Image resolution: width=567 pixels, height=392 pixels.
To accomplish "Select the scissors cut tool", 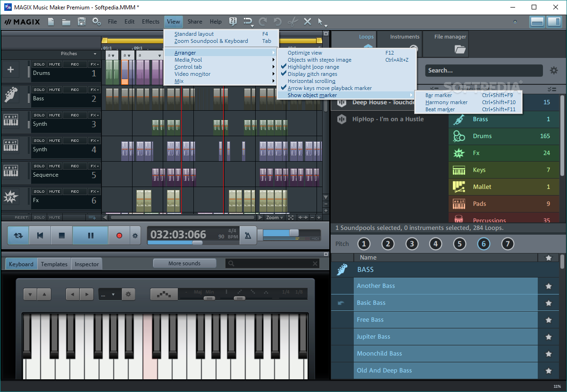I will 292,22.
